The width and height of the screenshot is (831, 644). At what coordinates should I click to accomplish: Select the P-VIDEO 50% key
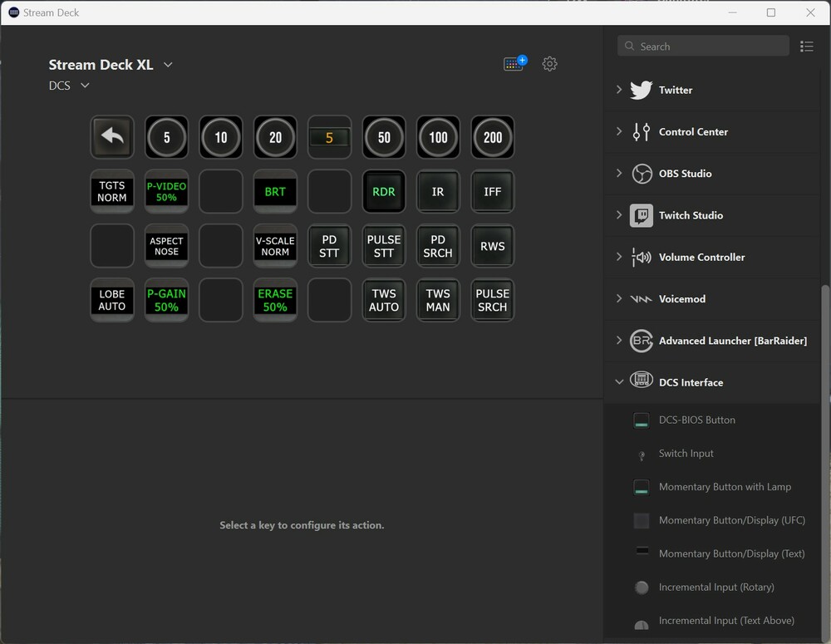[x=166, y=191]
